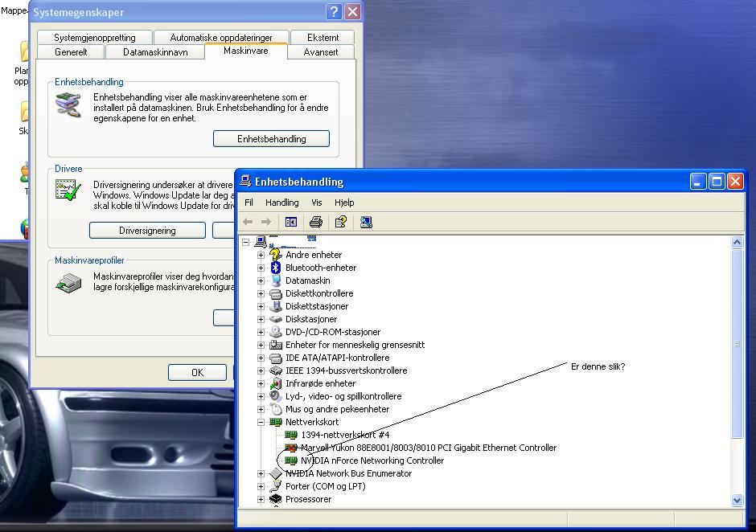Switch to Automatiske oppdateringer tab

[x=221, y=37]
